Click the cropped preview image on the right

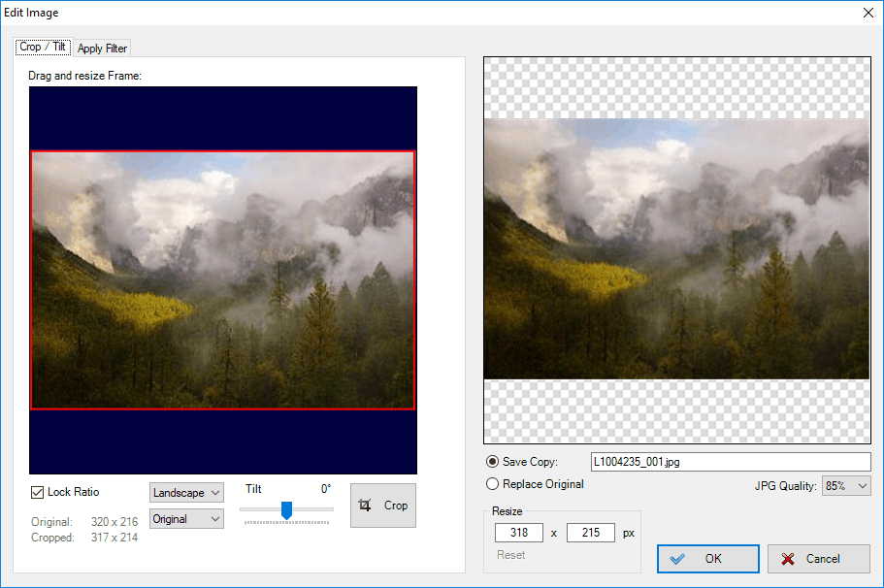(676, 249)
